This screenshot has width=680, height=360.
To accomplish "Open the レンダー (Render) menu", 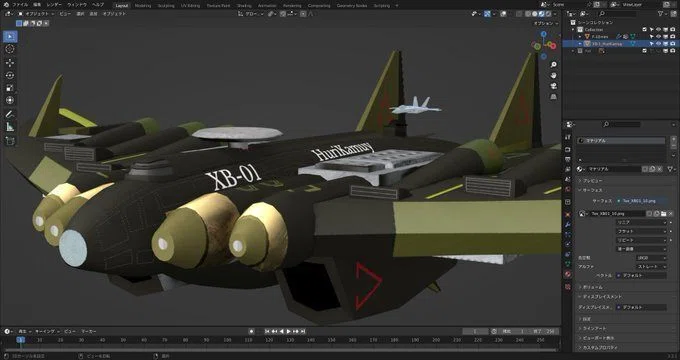I will [x=54, y=5].
